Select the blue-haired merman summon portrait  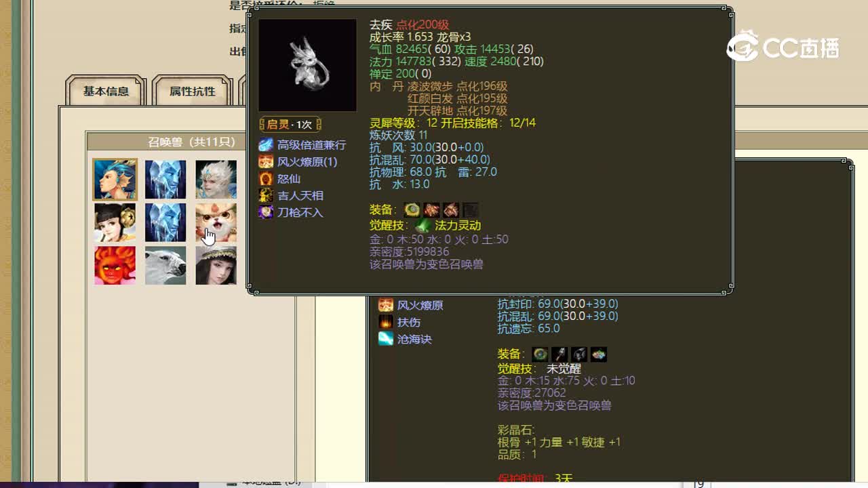pyautogui.click(x=115, y=180)
